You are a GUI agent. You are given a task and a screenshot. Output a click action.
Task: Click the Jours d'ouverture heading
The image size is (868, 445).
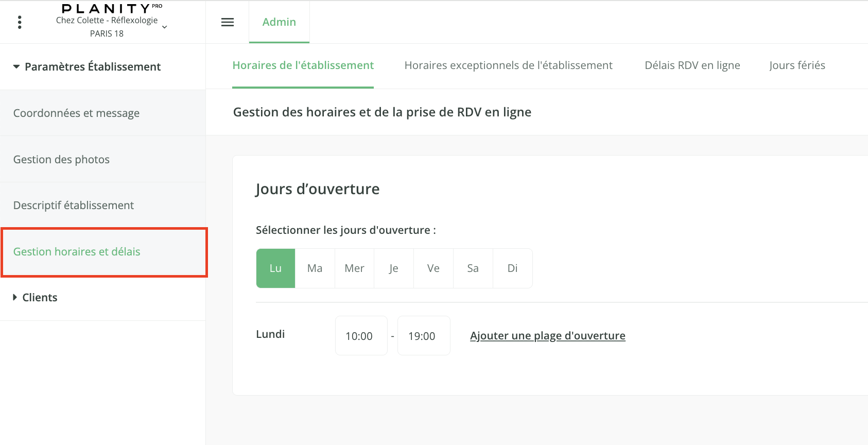[318, 189]
